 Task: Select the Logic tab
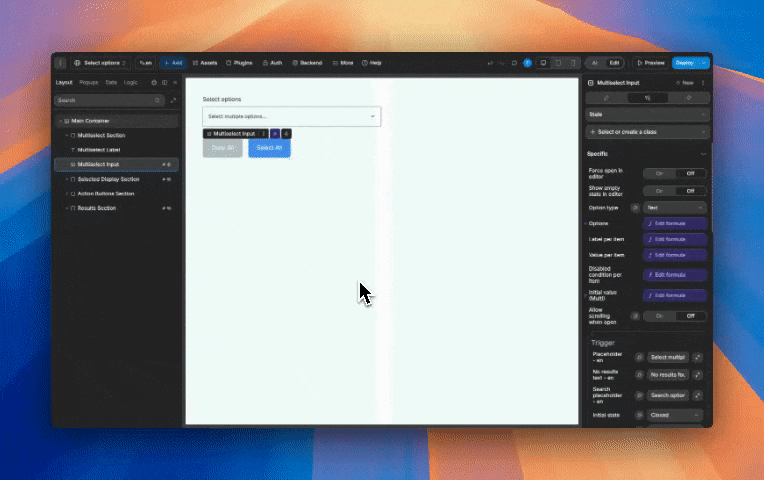130,82
